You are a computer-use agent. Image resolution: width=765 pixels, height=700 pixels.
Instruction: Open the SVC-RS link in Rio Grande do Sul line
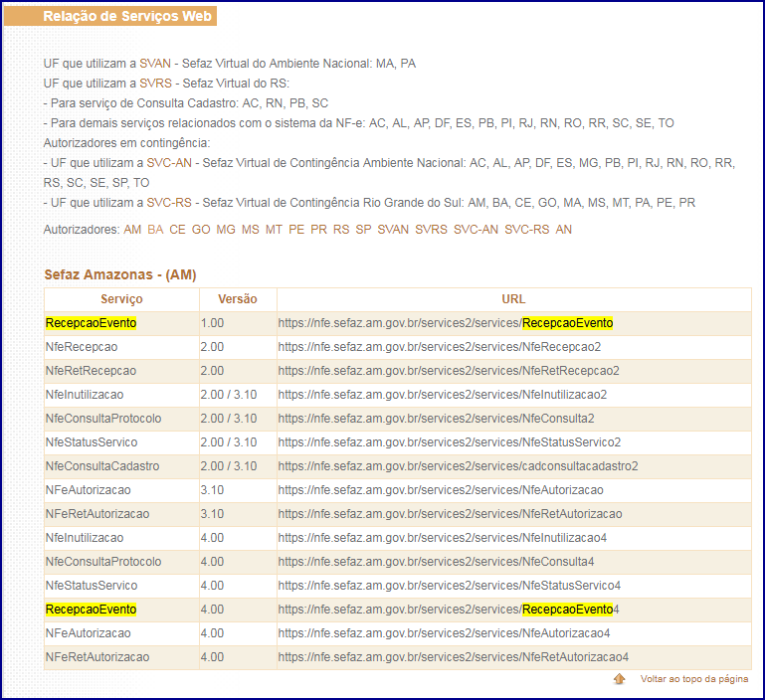pyautogui.click(x=169, y=203)
